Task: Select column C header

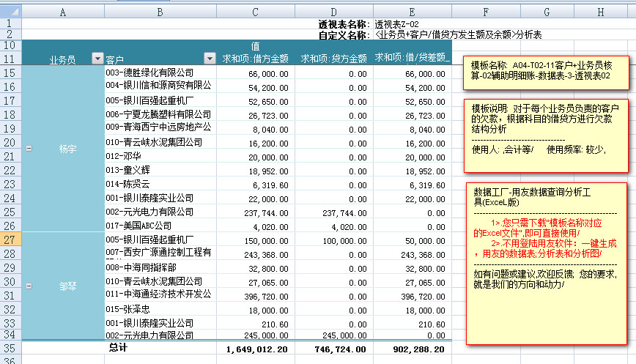Action: pos(254,12)
